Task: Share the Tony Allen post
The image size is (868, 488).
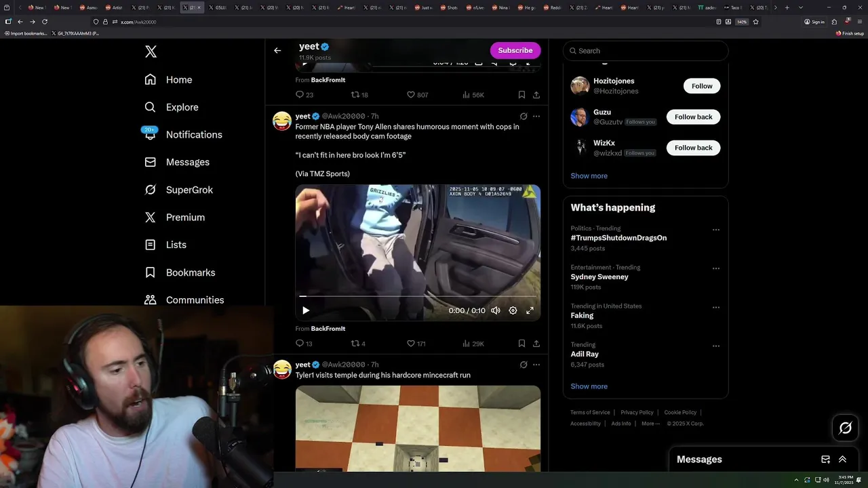Action: coord(536,344)
